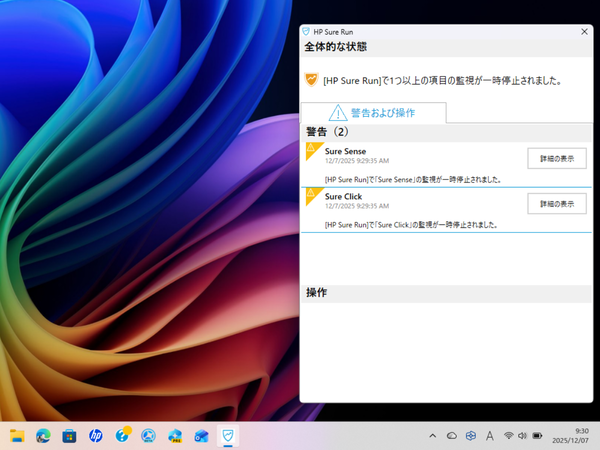The image size is (600, 450).
Task: Click the HP Sure Run title bar icon
Action: point(306,31)
